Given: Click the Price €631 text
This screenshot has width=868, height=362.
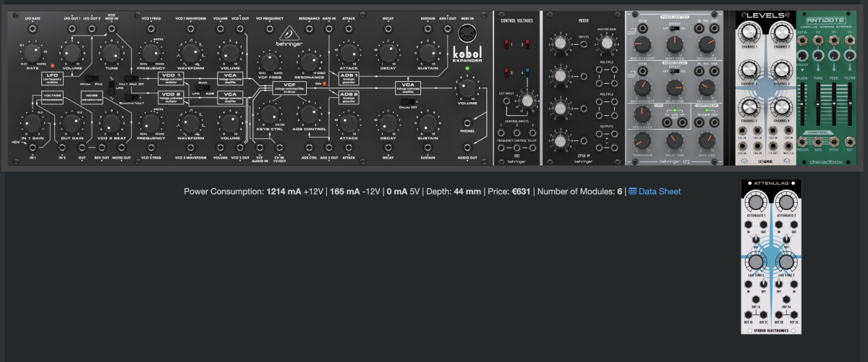Looking at the screenshot, I should [x=509, y=191].
